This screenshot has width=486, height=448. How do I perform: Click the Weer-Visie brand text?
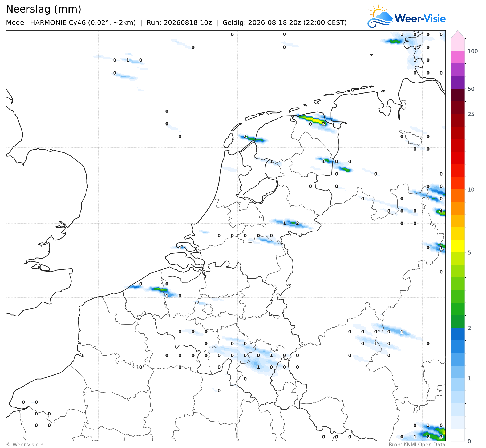(420, 19)
